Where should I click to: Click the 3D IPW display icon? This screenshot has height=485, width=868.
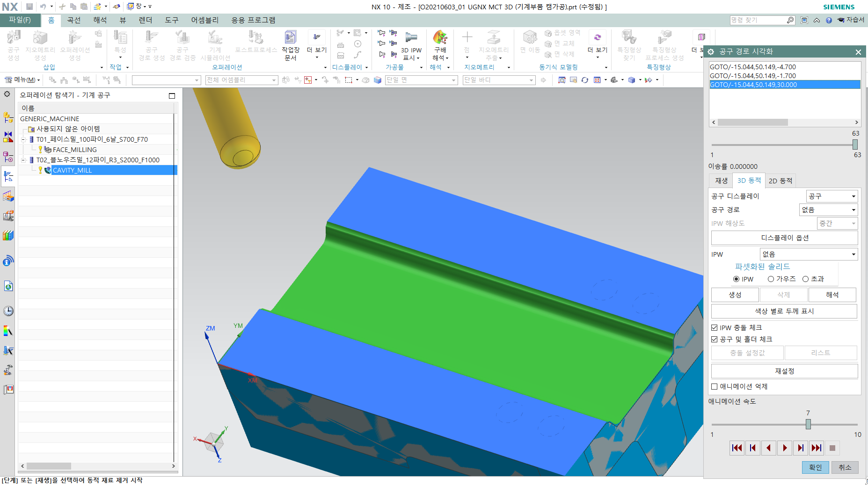[x=411, y=38]
